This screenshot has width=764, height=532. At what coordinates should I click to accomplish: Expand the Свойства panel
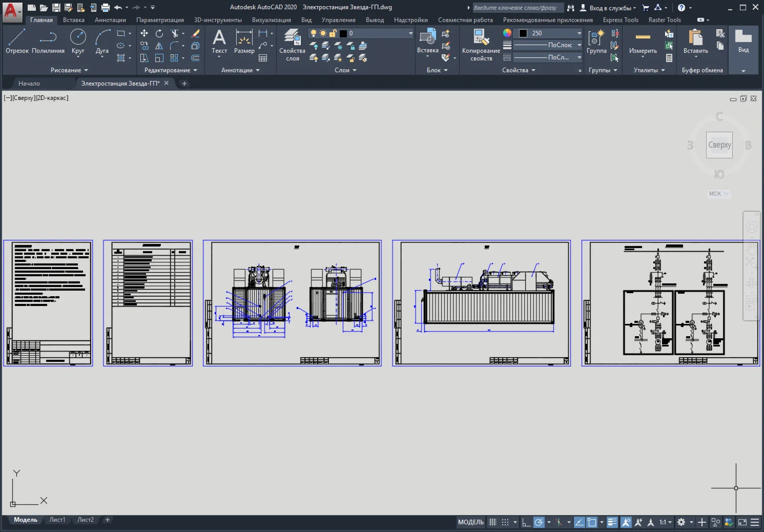519,70
